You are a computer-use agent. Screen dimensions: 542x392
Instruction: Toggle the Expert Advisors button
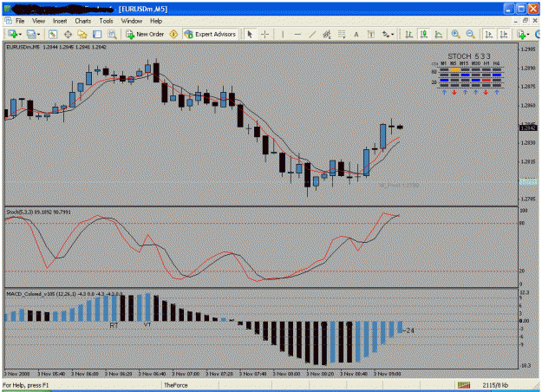[210, 34]
